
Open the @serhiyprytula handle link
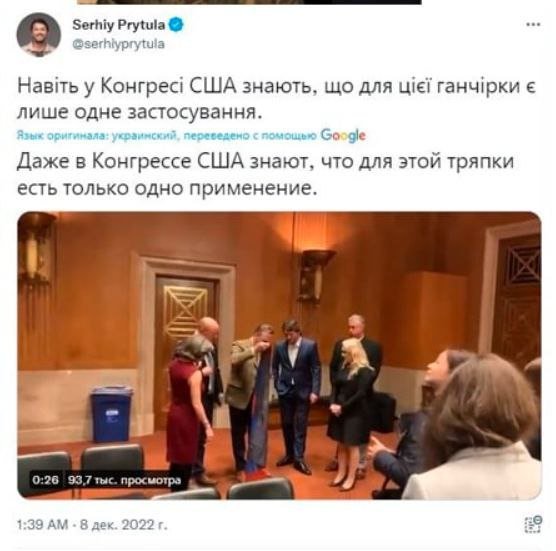pos(118,44)
